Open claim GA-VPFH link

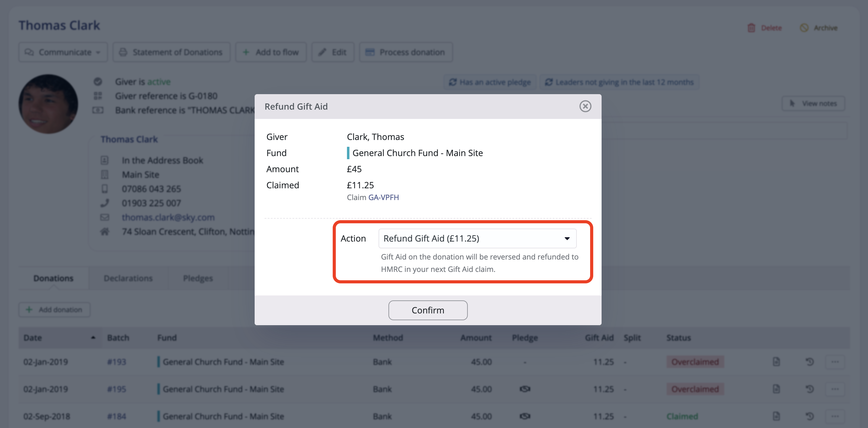384,197
